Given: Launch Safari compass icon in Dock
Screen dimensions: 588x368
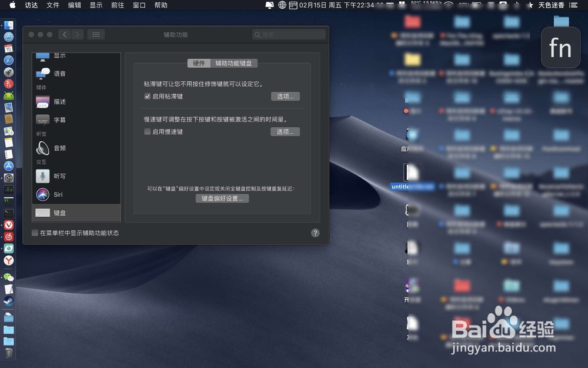Looking at the screenshot, I should (x=9, y=60).
